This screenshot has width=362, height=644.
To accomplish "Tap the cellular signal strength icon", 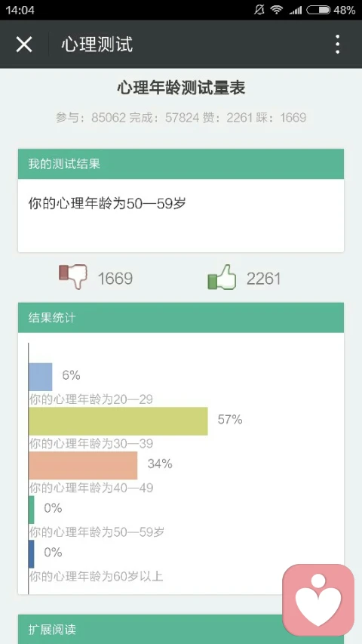I will point(295,11).
